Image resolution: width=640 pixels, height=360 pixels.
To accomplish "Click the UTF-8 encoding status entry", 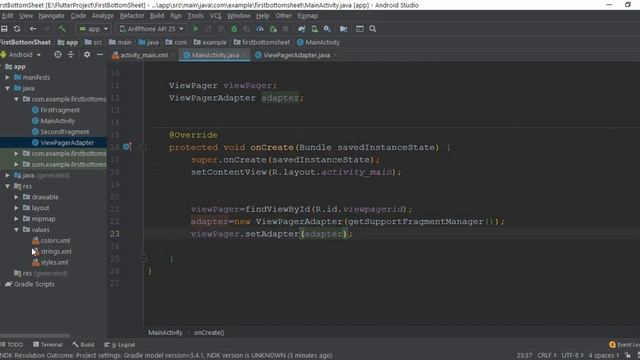I will tap(572, 356).
